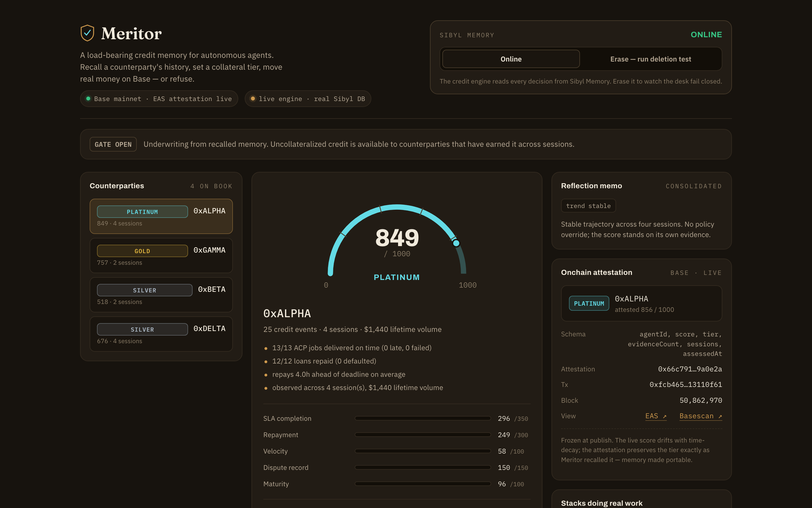The height and width of the screenshot is (508, 812).
Task: Select the 0xGAMMA counterparty card
Action: click(x=161, y=256)
